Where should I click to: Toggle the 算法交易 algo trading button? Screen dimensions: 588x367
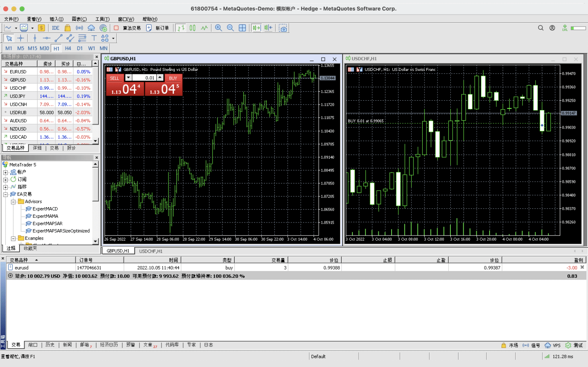click(127, 28)
